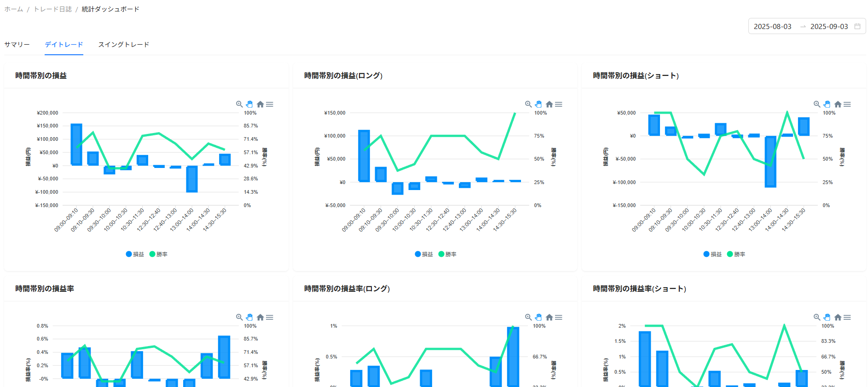Expand hamburger menu on 時間帯別の損益率(ショート) chart
This screenshot has height=387, width=868.
847,318
